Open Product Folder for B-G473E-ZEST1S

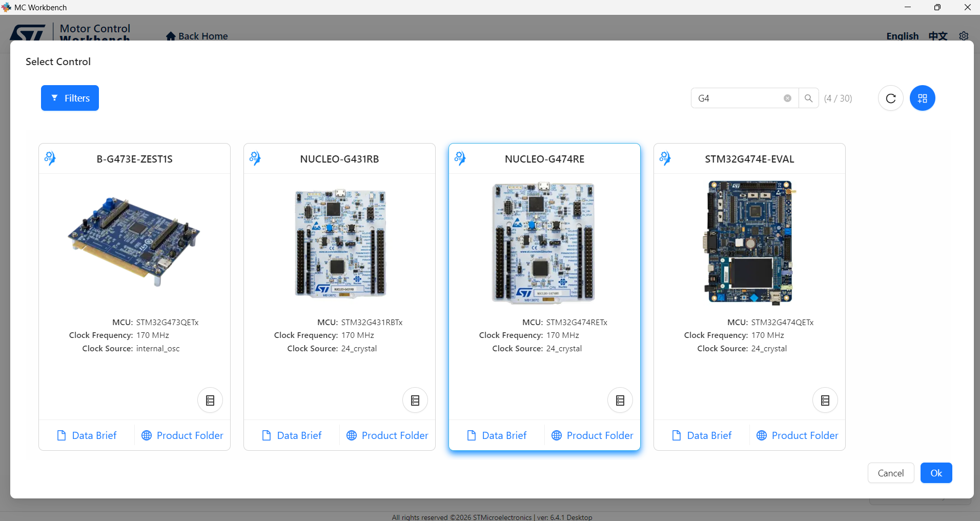tap(182, 435)
